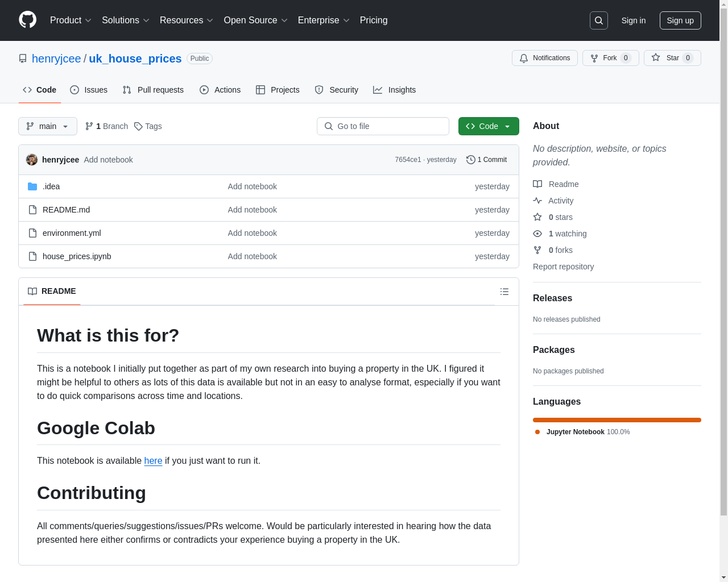Image resolution: width=728 pixels, height=582 pixels.
Task: Click the file icon beside environment.yml
Action: pos(32,233)
